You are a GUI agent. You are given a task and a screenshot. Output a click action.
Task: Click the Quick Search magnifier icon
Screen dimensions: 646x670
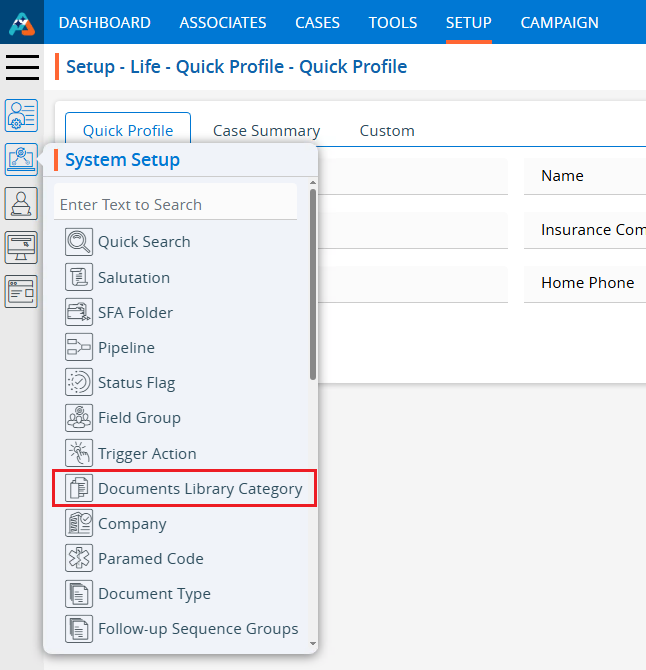click(x=79, y=242)
